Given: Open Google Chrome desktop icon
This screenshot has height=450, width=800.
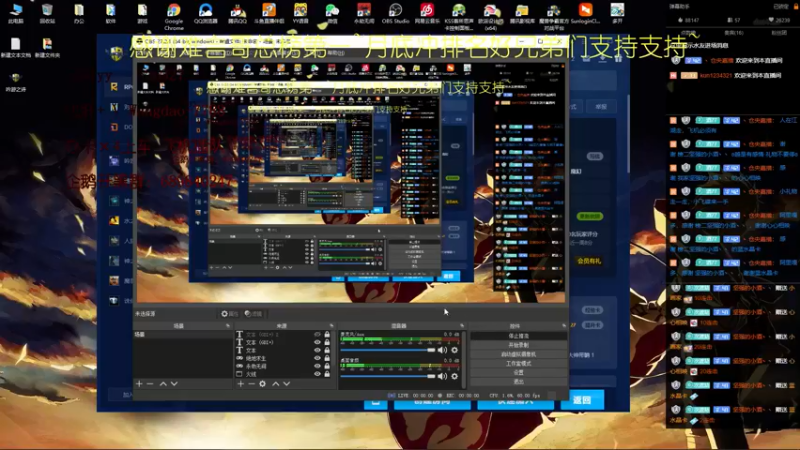Looking at the screenshot, I should (x=173, y=15).
